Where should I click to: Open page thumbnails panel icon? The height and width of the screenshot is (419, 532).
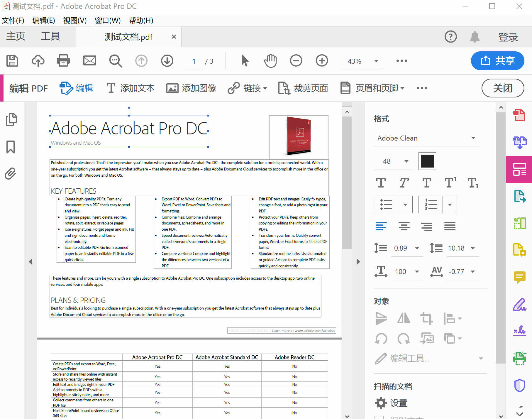click(x=11, y=119)
